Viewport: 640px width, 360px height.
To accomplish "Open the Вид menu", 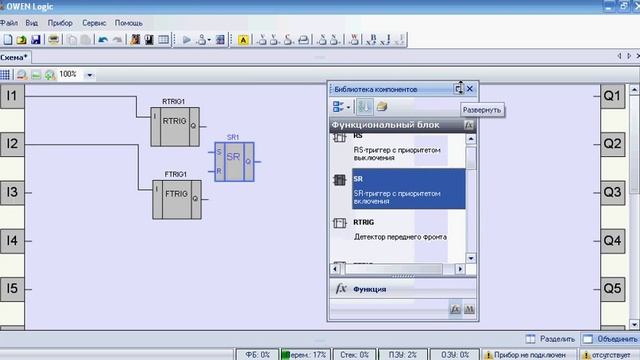I will (31, 23).
